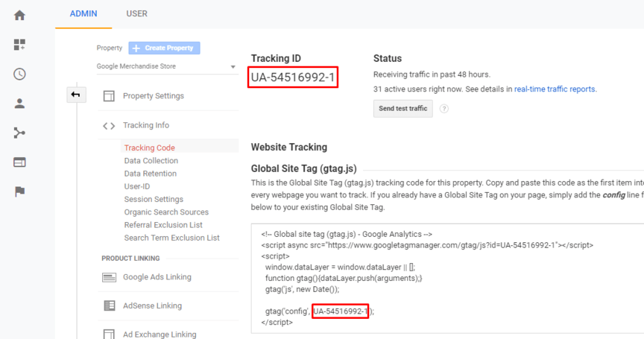This screenshot has height=339, width=644.
Task: Click the Create Property button label
Action: point(168,48)
